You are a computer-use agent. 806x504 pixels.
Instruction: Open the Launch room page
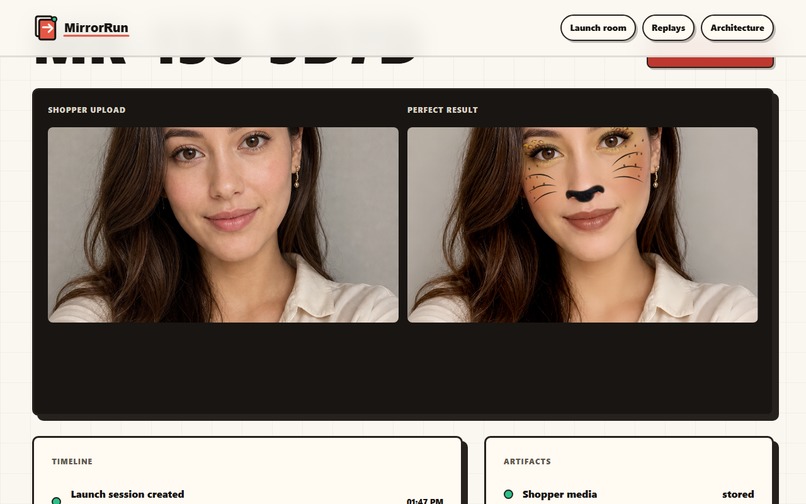pyautogui.click(x=598, y=28)
